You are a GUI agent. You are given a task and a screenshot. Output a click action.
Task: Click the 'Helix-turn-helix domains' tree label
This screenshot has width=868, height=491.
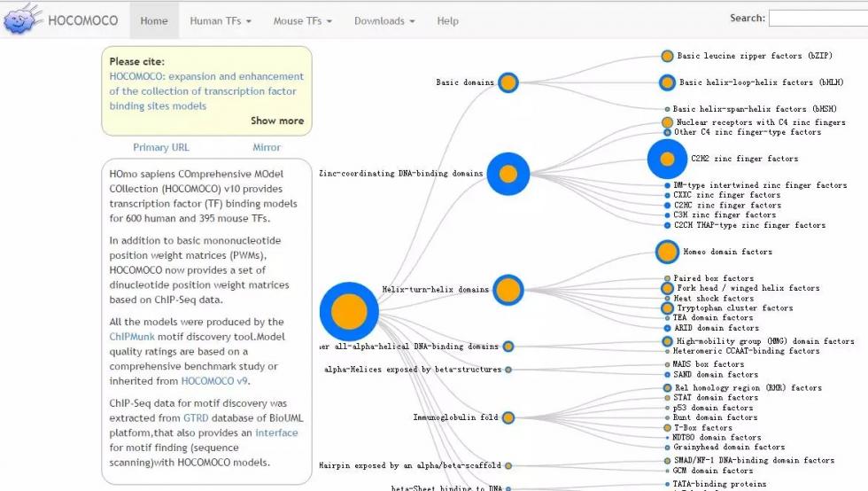(435, 290)
